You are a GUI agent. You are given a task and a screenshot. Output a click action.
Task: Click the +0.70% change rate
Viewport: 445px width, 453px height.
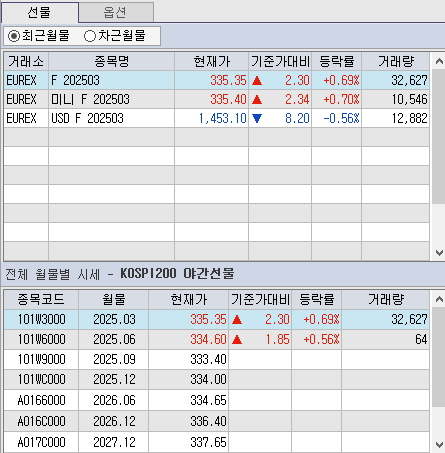(341, 99)
